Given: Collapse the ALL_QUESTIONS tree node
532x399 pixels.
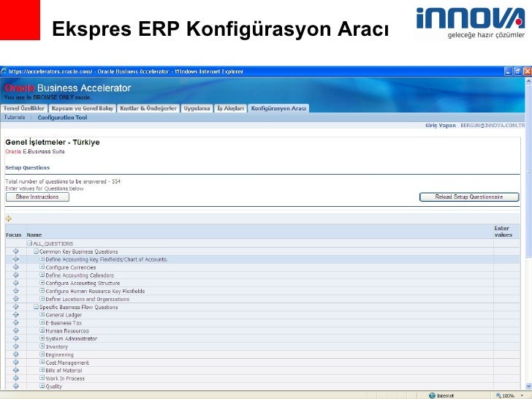Looking at the screenshot, I should coord(29,243).
